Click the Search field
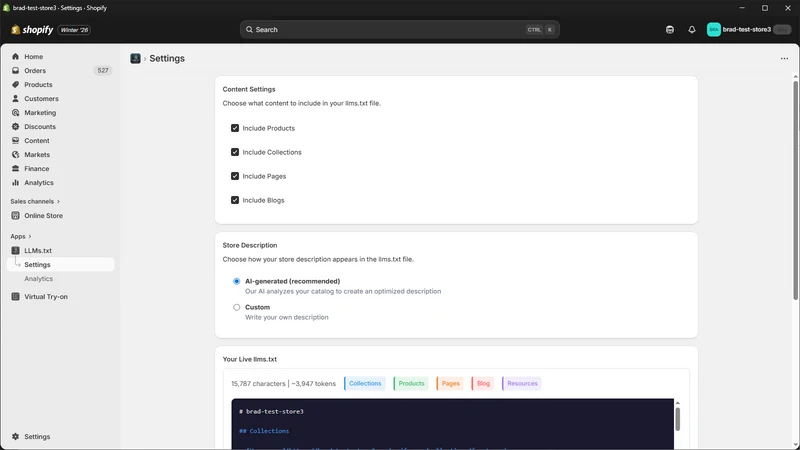Image resolution: width=800 pixels, height=450 pixels. coord(399,30)
